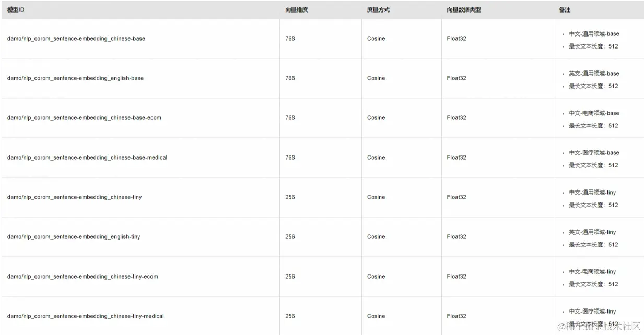Click the 向量数据类型 column header
Screen dimensions: 644x335
coord(463,10)
